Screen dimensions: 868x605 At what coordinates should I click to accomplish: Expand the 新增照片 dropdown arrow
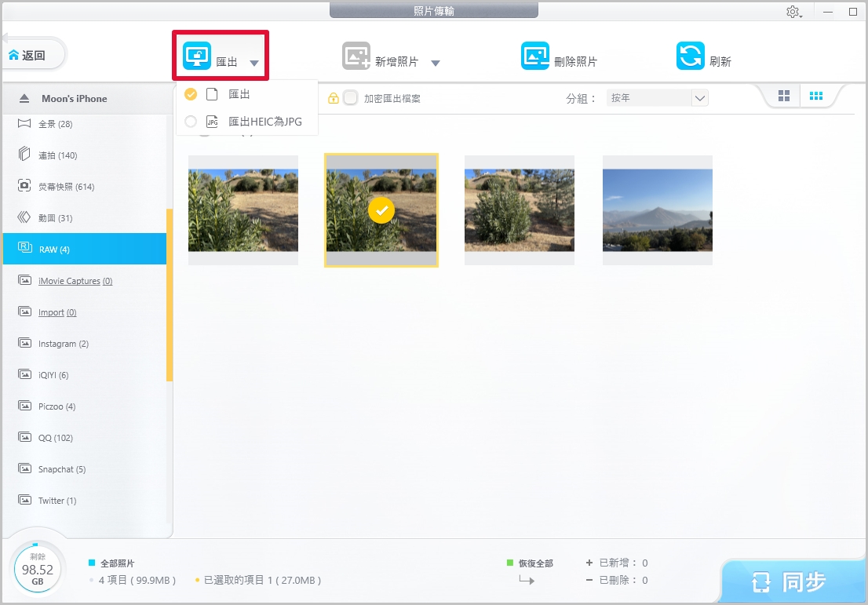(436, 63)
